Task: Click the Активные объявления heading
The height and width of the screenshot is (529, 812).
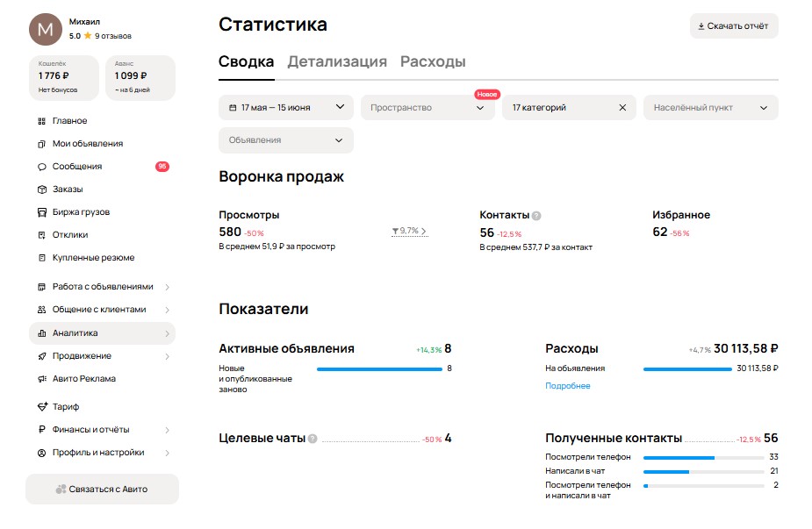Action: pos(286,349)
